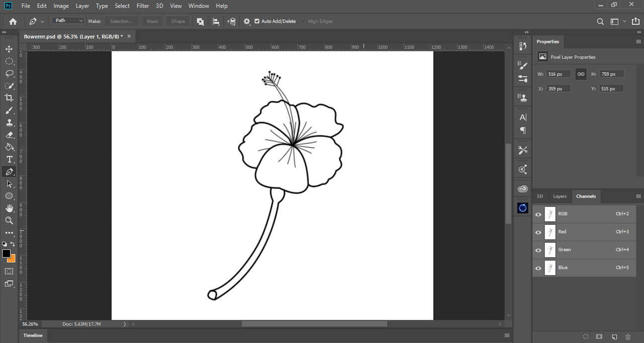Hide the RGB channel eye
The width and height of the screenshot is (644, 343).
point(538,214)
